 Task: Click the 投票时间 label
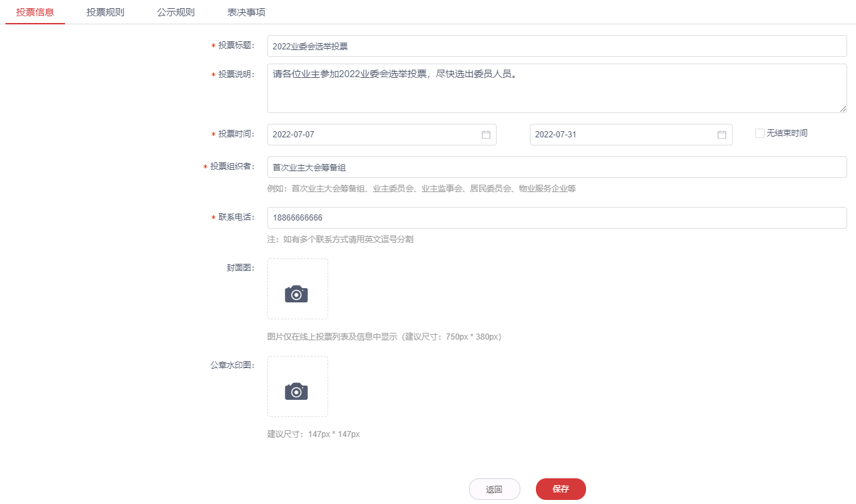click(236, 134)
